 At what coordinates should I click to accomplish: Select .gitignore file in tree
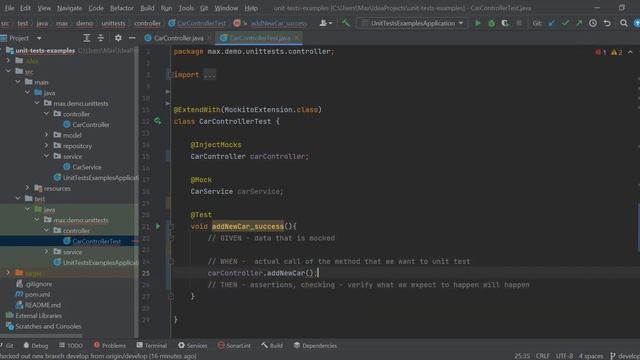pos(38,284)
